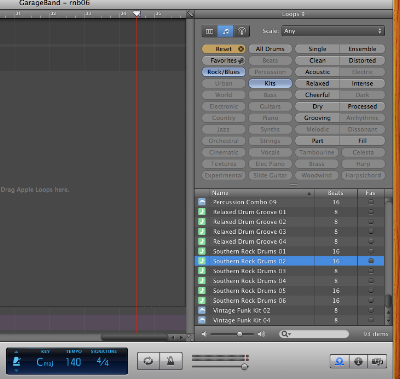Image resolution: width=400 pixels, height=379 pixels.
Task: Click green icon of Relaxed Drum Groove 01
Action: [202, 212]
